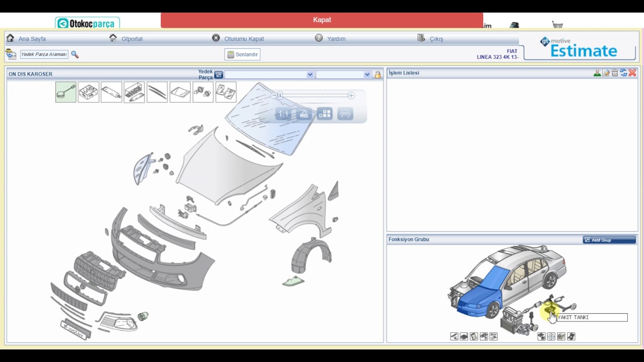Open Yardım help

coord(336,39)
